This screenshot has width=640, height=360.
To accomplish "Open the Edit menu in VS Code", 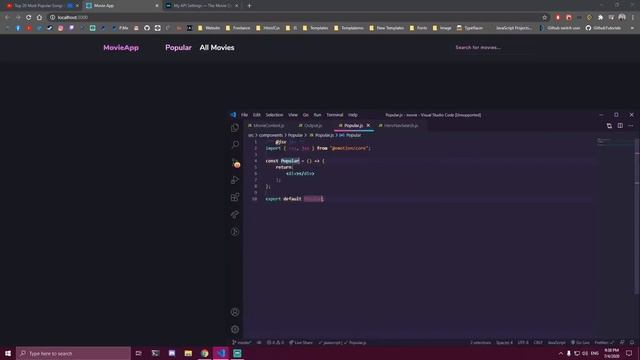I will pyautogui.click(x=256, y=115).
